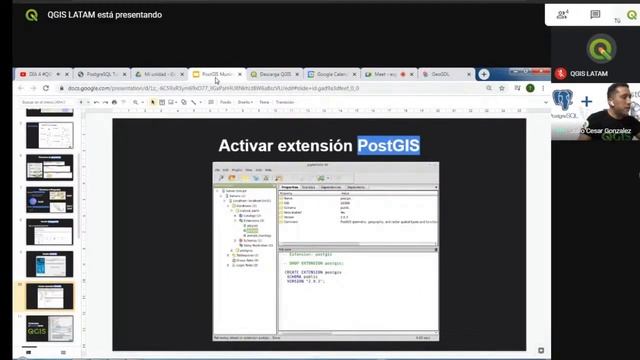640x360 pixels.
Task: Close the Descarga QGIS tab
Action: click(x=297, y=74)
